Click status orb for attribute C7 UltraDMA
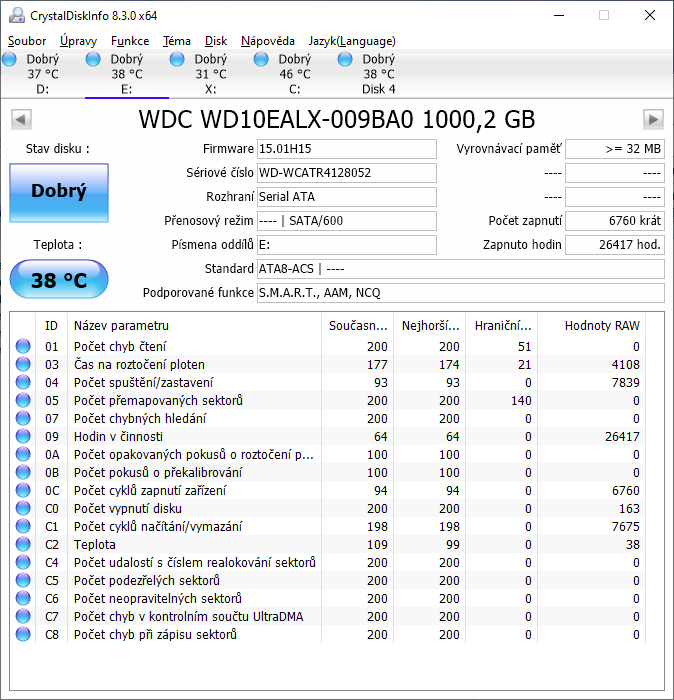 (23, 617)
